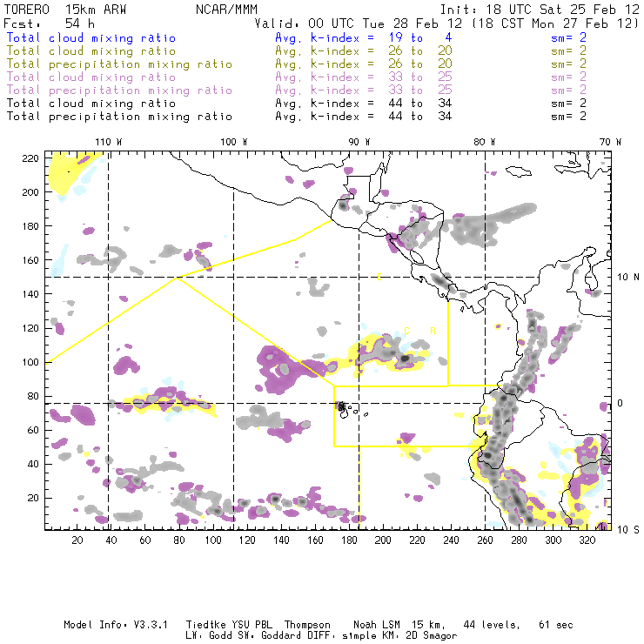Viewport: 644px width, 644px height.
Task: Select the "260" horizontal axis tick label
Action: click(485, 540)
